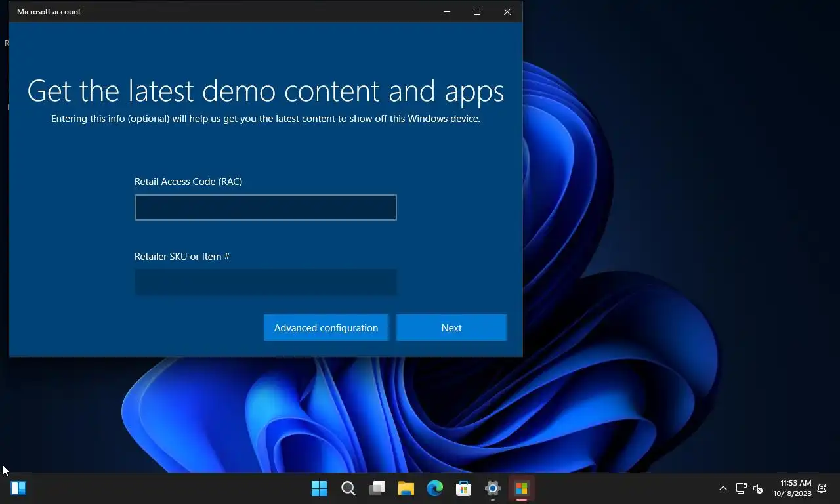Select the Microsoft account app taskbar icon
Viewport: 840px width, 504px height.
(x=522, y=488)
